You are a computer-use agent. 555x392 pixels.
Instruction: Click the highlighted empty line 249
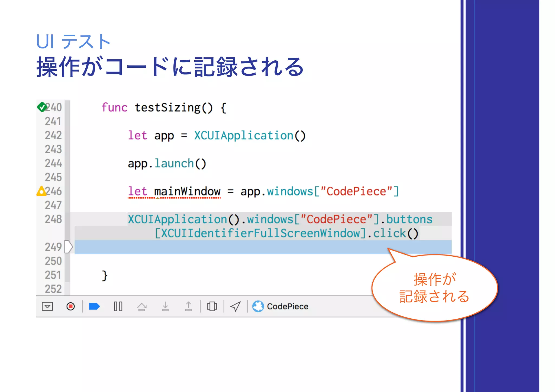click(263, 247)
